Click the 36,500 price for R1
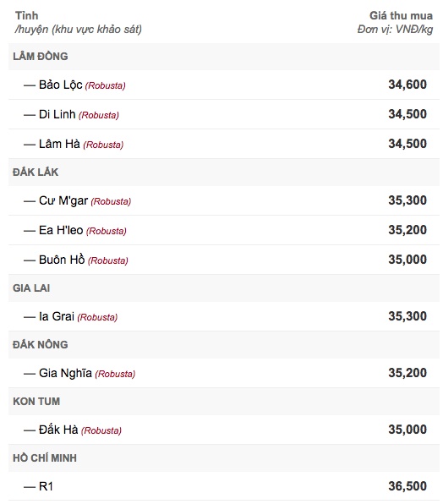Screen dimensions: 443x504 (407, 486)
